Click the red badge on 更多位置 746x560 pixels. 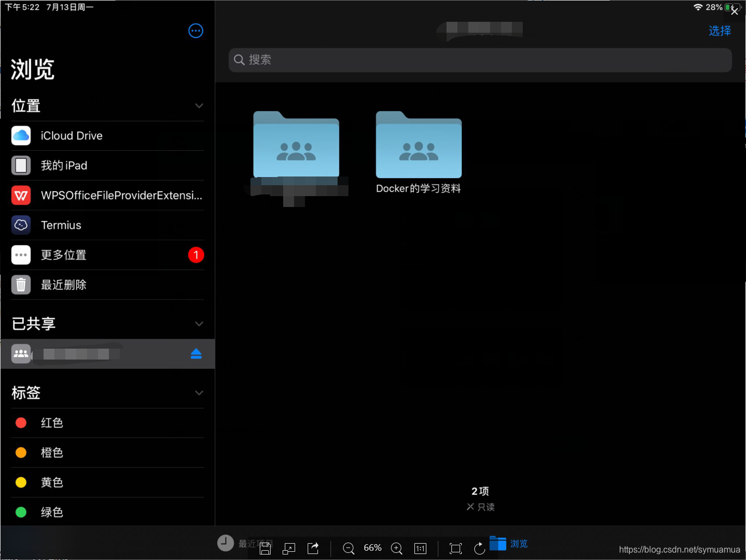click(x=196, y=255)
